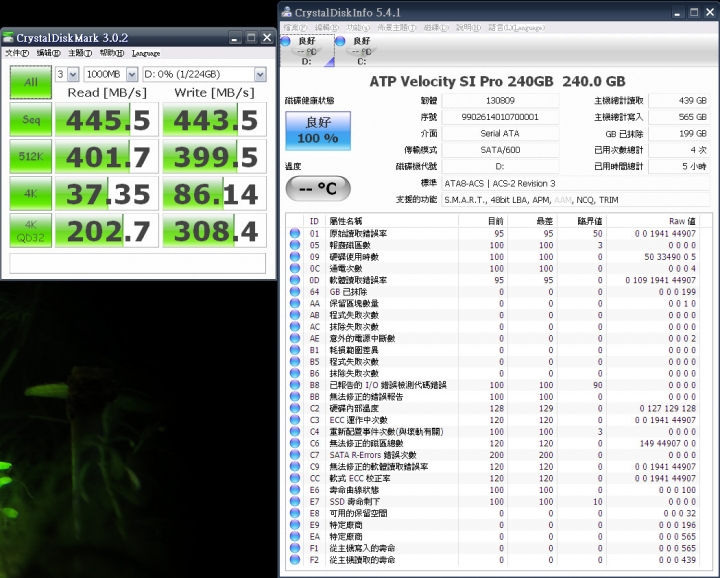720x578 pixels.
Task: Click the empty comment field in CrystalDiskMark
Action: [138, 264]
